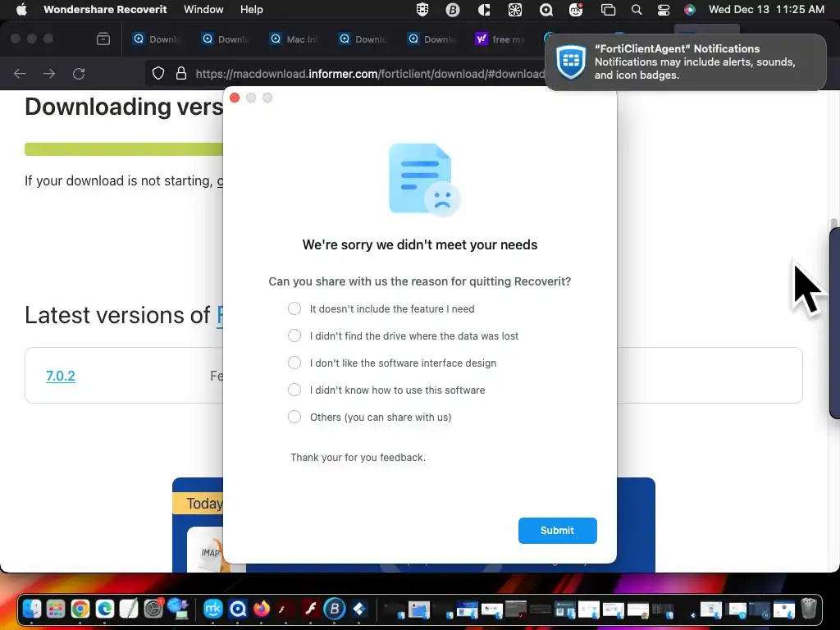Click the Q magnifier menu bar icon
Image resolution: width=840 pixels, height=630 pixels.
point(546,10)
